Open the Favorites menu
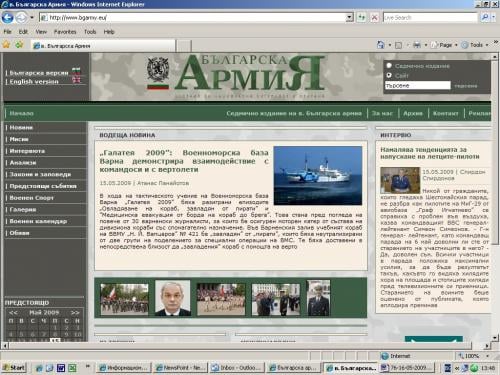The image size is (500, 375). click(65, 32)
